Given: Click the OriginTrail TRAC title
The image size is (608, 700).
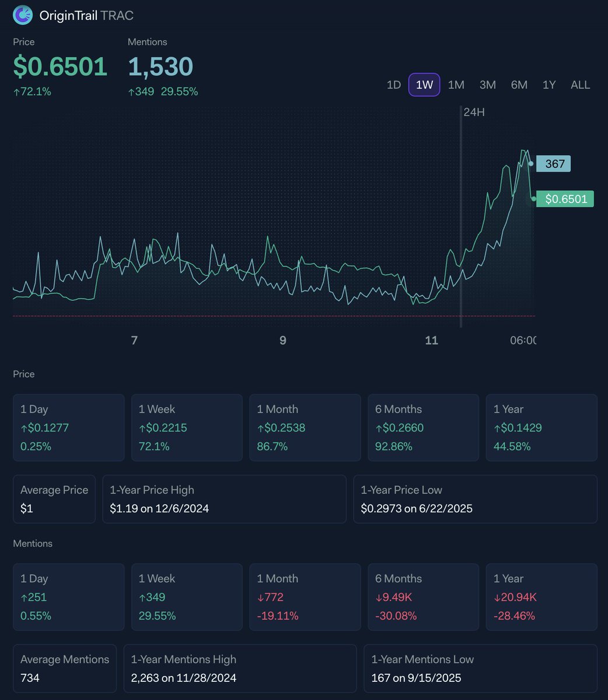Looking at the screenshot, I should click(x=86, y=16).
